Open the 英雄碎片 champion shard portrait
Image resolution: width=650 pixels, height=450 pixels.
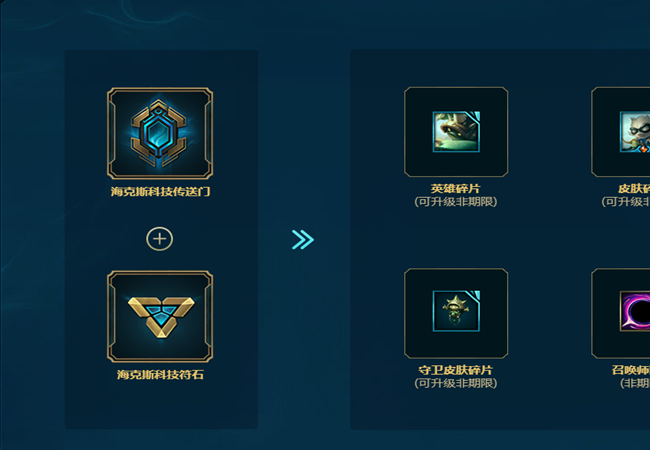click(x=456, y=131)
